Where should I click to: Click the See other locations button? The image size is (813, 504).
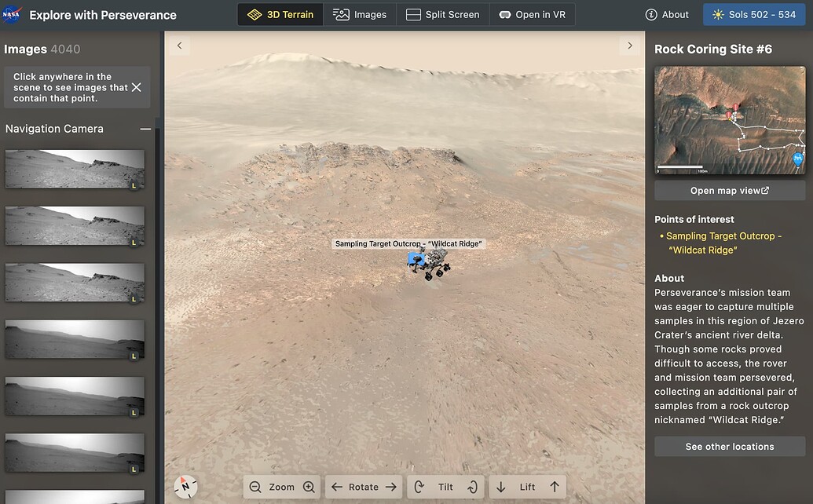click(729, 446)
